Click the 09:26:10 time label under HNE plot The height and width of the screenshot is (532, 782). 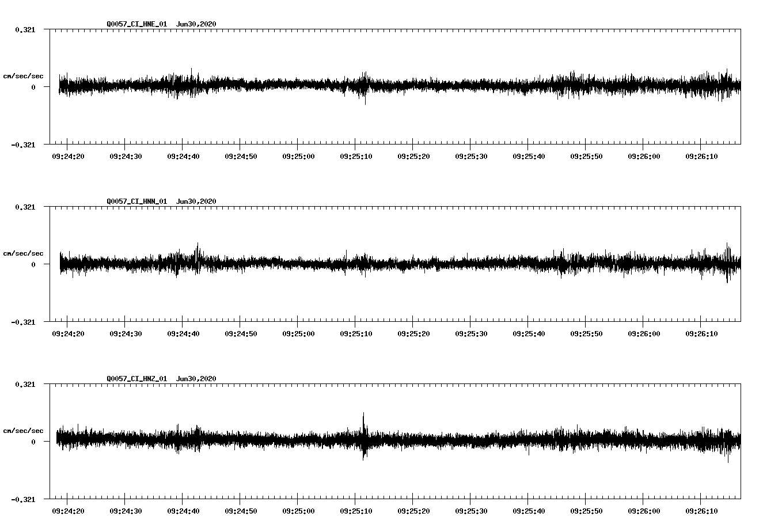click(701, 157)
